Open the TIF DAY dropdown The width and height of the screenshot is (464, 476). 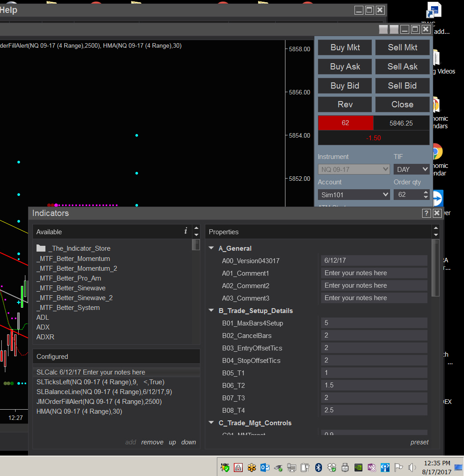tap(411, 169)
